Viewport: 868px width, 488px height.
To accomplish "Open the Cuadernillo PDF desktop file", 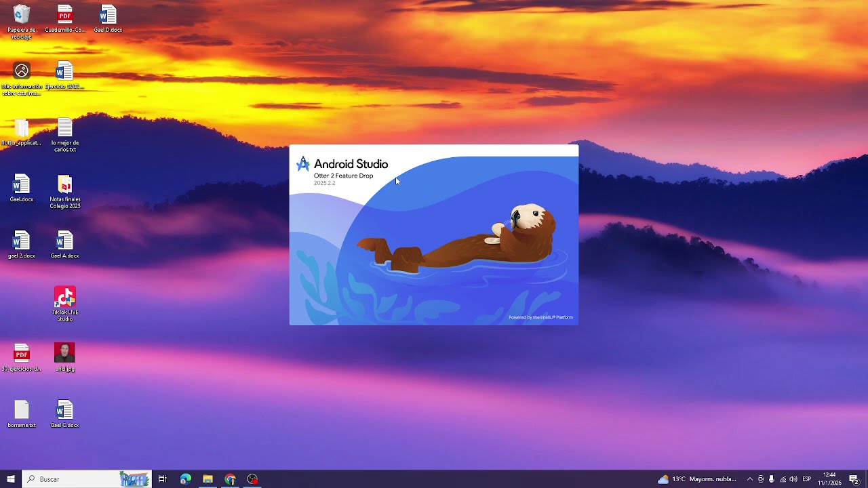I will (65, 19).
